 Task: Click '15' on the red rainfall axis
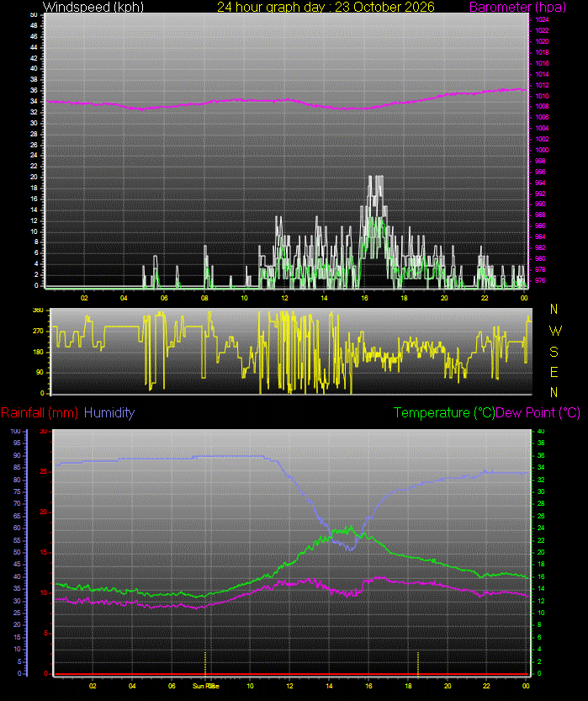coord(44,553)
